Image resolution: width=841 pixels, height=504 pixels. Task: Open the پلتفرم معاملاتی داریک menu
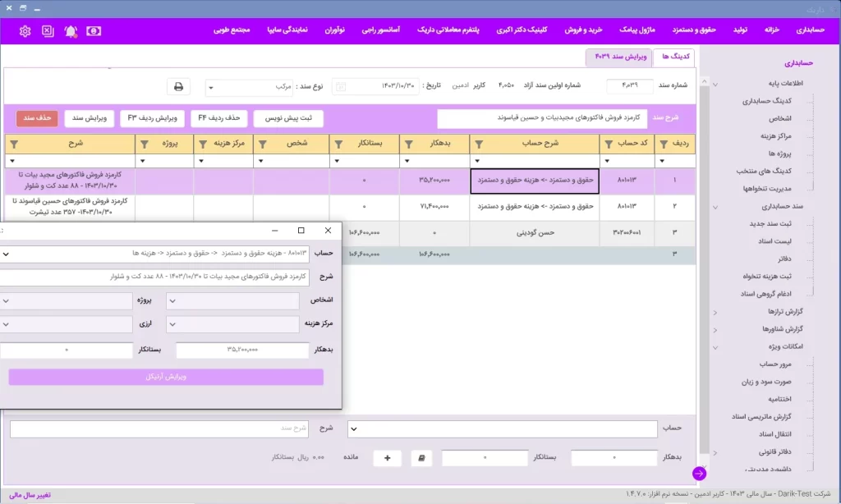pyautogui.click(x=448, y=30)
